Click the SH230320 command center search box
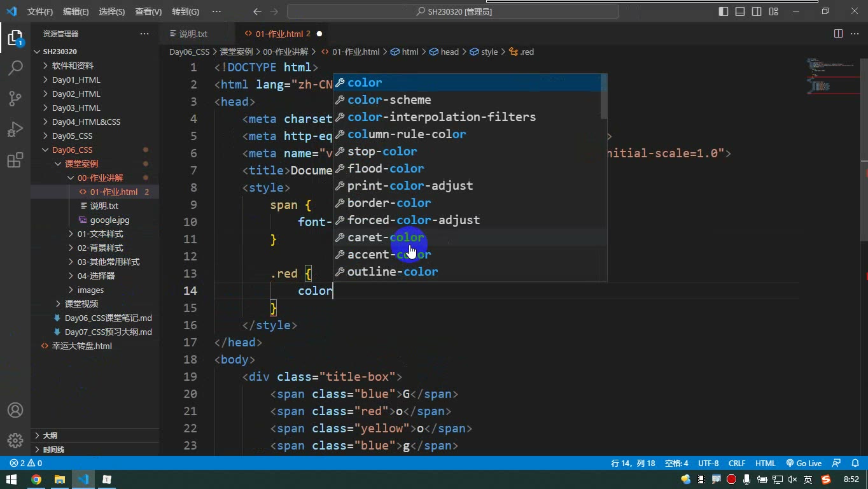This screenshot has width=868, height=489. (x=453, y=11)
